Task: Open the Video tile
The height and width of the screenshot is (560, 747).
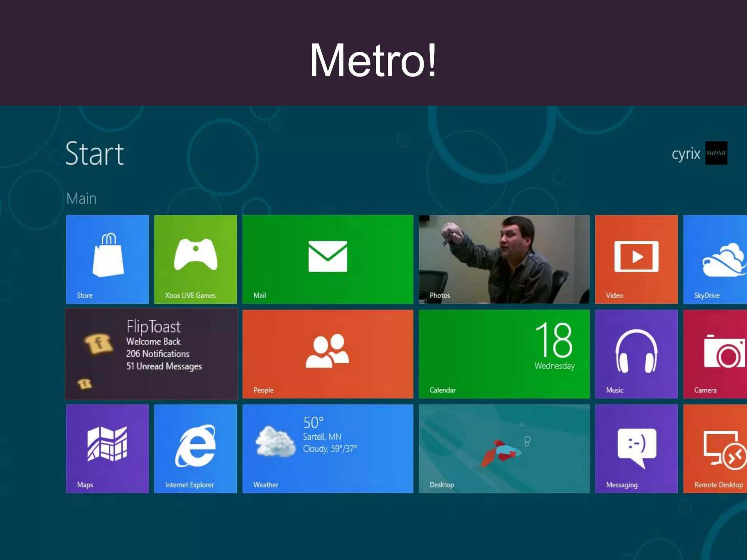Action: (x=636, y=259)
